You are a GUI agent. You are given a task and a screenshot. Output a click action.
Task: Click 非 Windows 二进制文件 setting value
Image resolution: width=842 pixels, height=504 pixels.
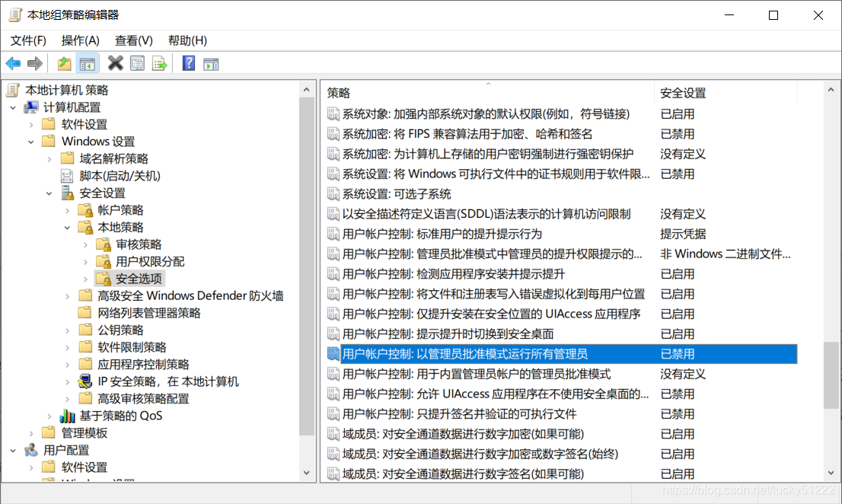(x=725, y=254)
